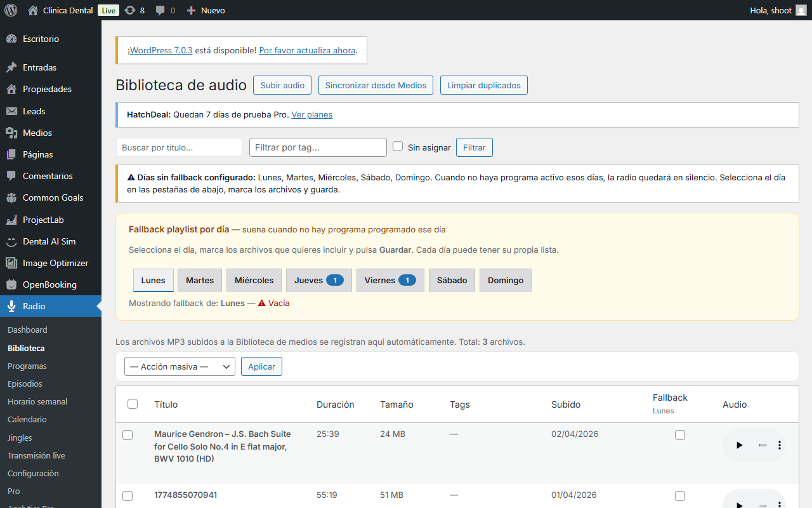Click the Subir audio button

(x=282, y=85)
